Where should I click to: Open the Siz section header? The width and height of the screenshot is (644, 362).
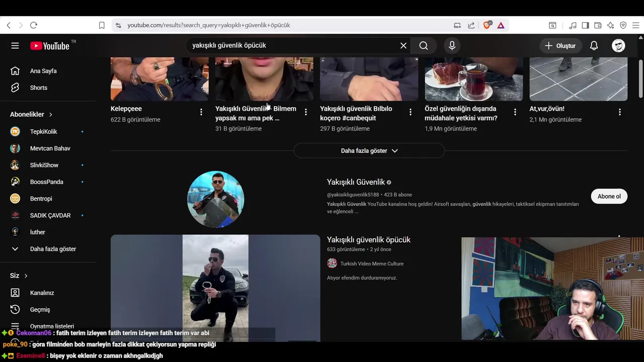pos(19,276)
